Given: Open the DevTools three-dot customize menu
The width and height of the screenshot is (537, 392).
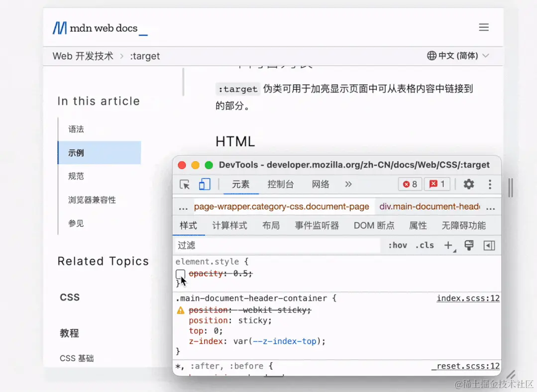Looking at the screenshot, I should [x=490, y=184].
